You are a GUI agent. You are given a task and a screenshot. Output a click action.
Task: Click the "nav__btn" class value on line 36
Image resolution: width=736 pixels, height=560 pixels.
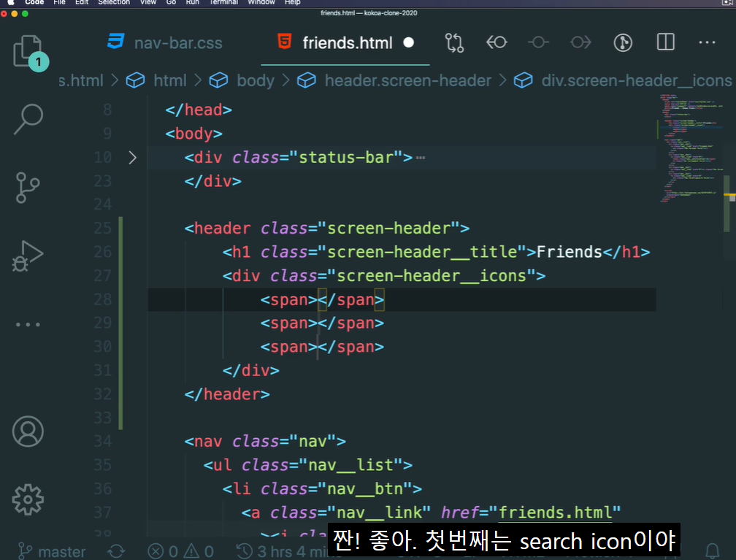click(x=365, y=489)
